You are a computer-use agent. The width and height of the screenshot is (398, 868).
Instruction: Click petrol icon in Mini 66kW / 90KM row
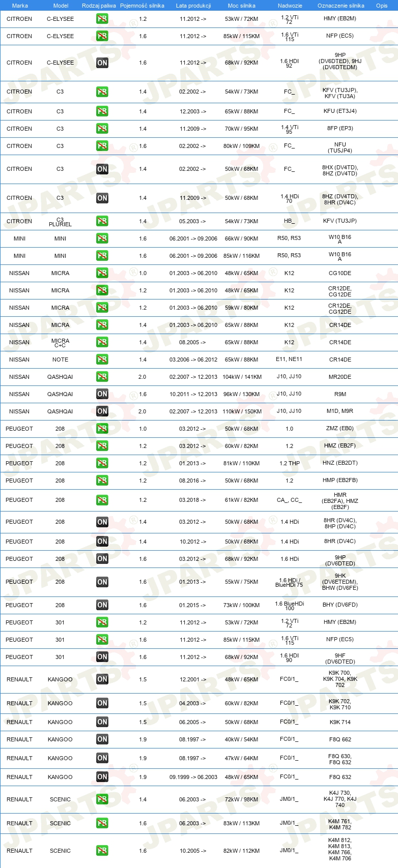102,238
